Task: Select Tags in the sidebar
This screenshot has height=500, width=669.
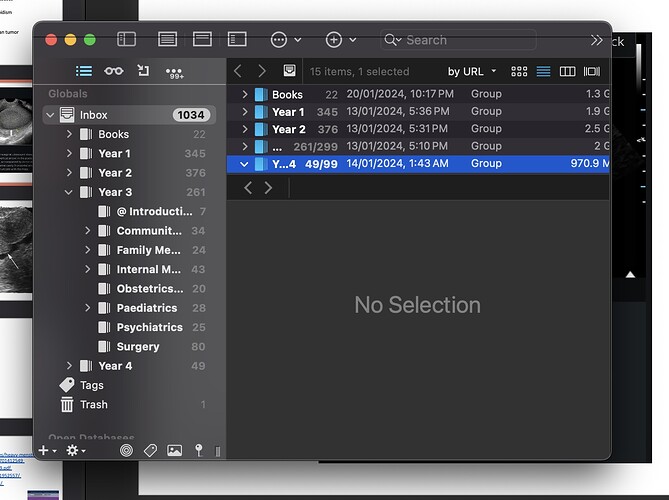Action: click(x=91, y=385)
